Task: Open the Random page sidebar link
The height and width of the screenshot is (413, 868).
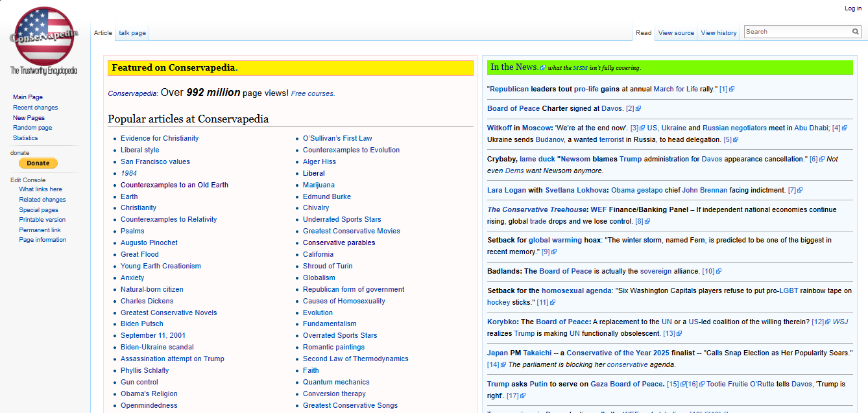Action: (x=32, y=128)
